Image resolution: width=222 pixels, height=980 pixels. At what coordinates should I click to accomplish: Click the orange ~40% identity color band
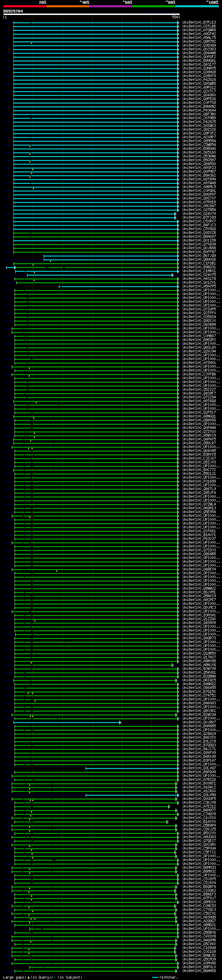pyautogui.click(x=68, y=6)
